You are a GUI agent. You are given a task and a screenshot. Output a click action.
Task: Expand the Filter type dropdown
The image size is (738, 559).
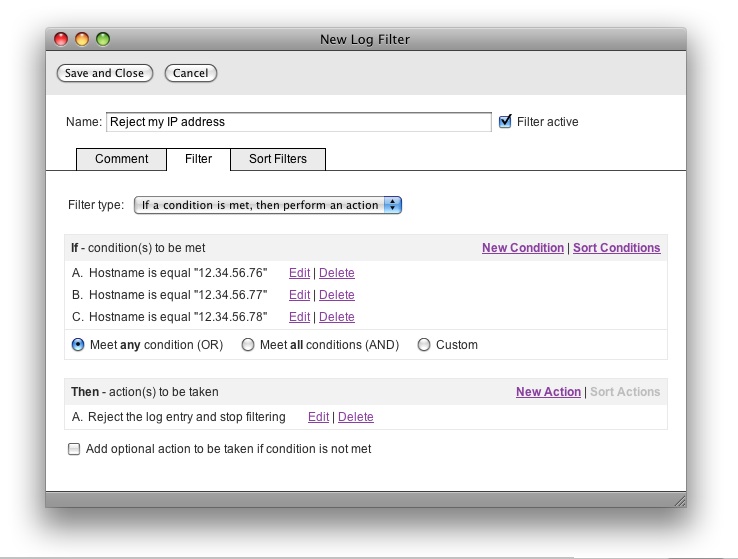click(267, 205)
